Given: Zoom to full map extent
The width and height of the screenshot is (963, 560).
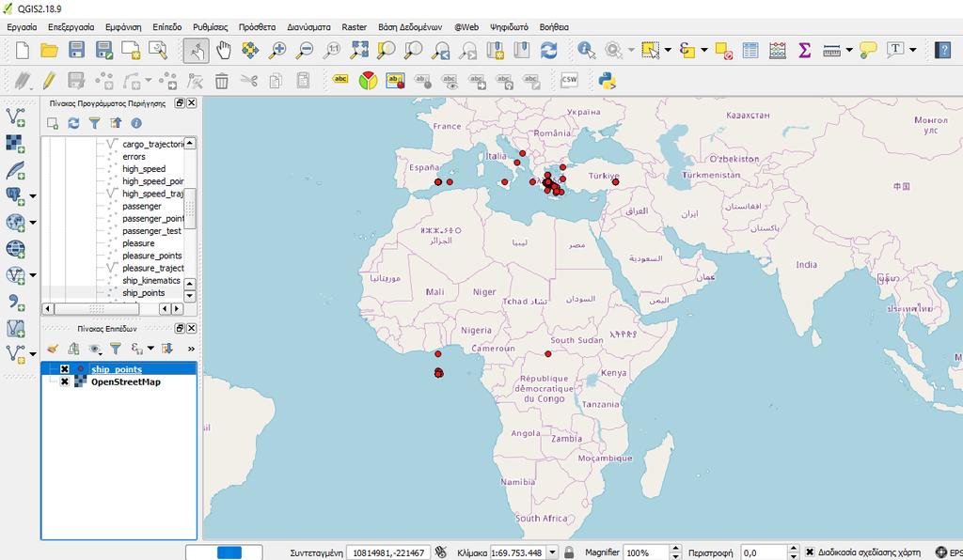Looking at the screenshot, I should [359, 50].
